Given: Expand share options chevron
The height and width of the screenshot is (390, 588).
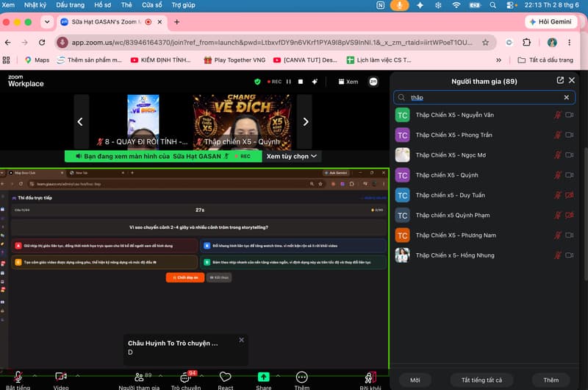Looking at the screenshot, I should click(x=278, y=376).
